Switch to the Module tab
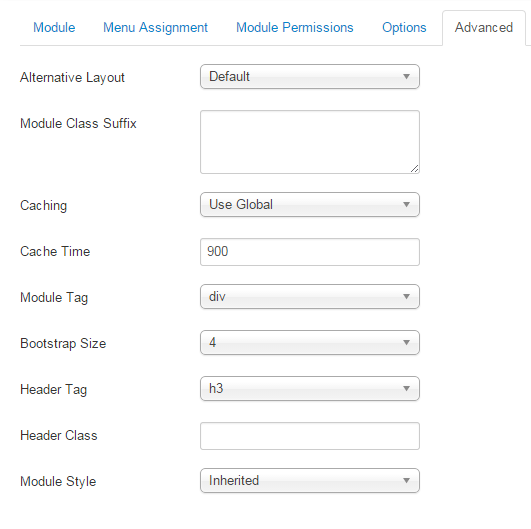531x529 pixels. click(x=54, y=27)
